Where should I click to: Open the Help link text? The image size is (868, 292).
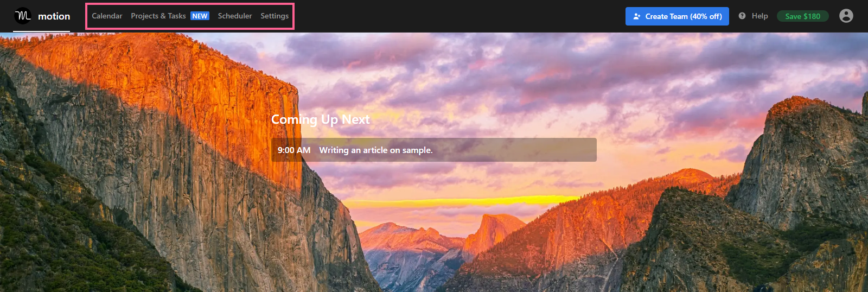(x=759, y=16)
